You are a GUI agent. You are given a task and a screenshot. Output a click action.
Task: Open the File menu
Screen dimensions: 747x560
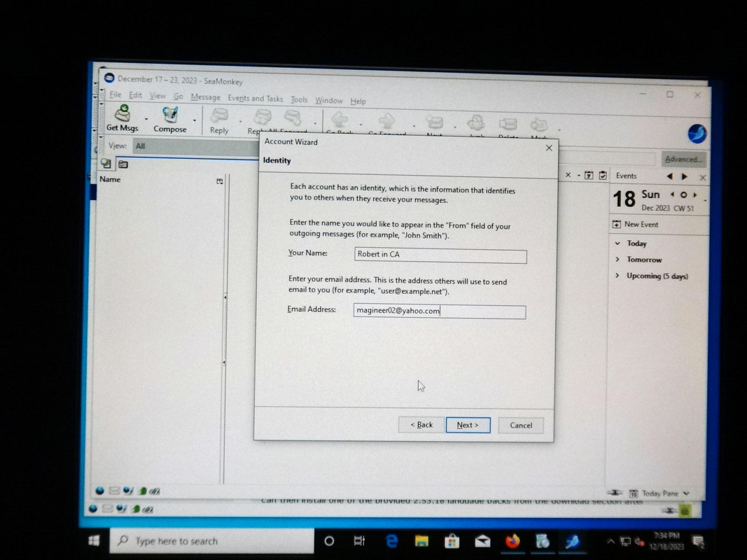tap(116, 94)
